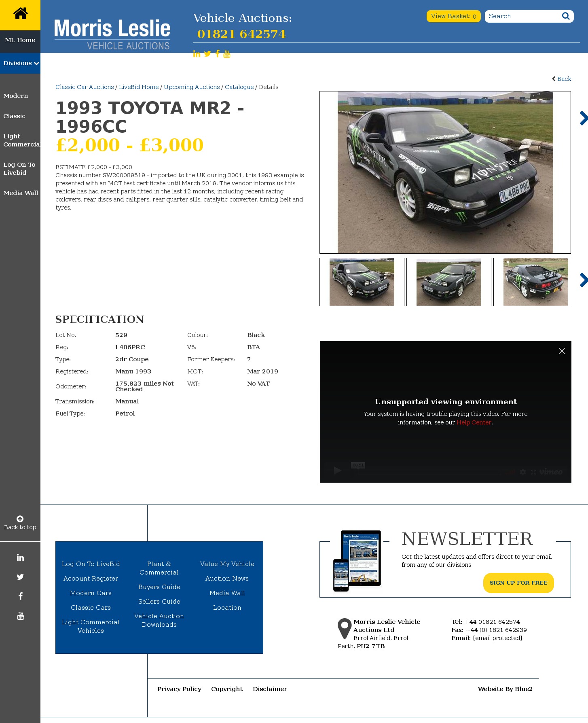Open Sellers Guide footer link

159,602
